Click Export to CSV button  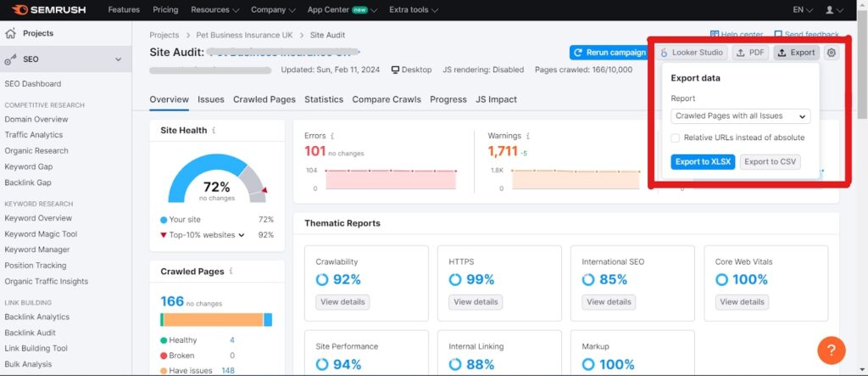coord(770,162)
